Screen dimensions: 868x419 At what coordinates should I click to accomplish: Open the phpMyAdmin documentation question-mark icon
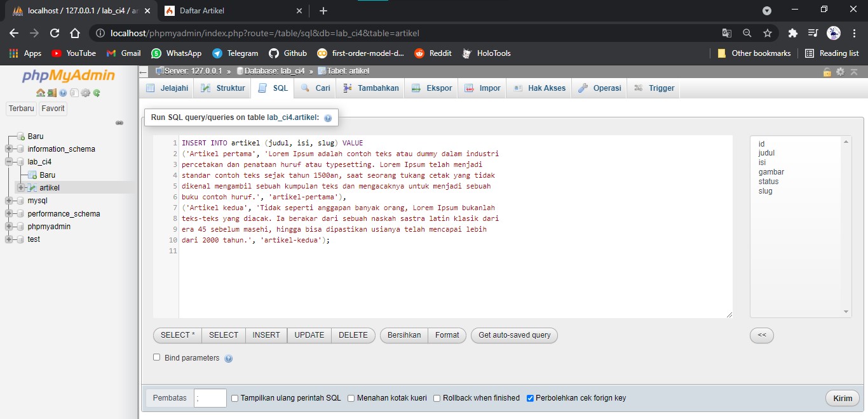pos(63,93)
